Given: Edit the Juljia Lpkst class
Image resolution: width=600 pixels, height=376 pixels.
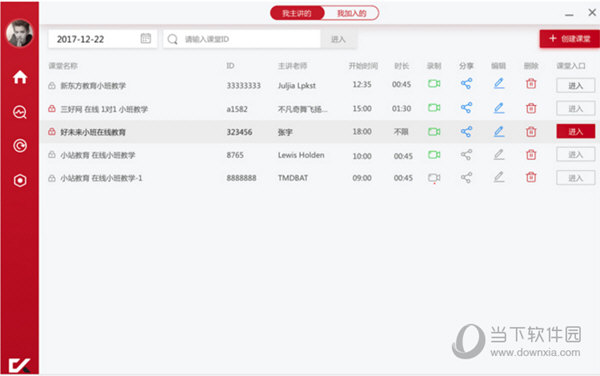Looking at the screenshot, I should [499, 83].
